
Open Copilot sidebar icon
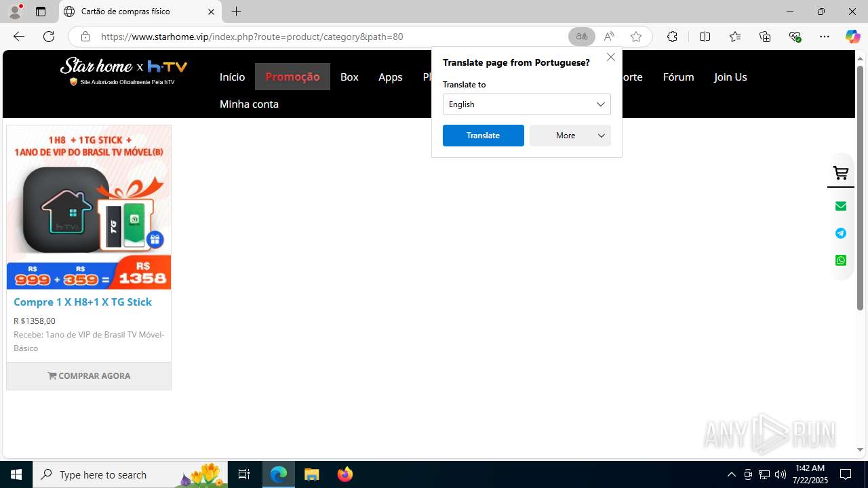coord(852,37)
